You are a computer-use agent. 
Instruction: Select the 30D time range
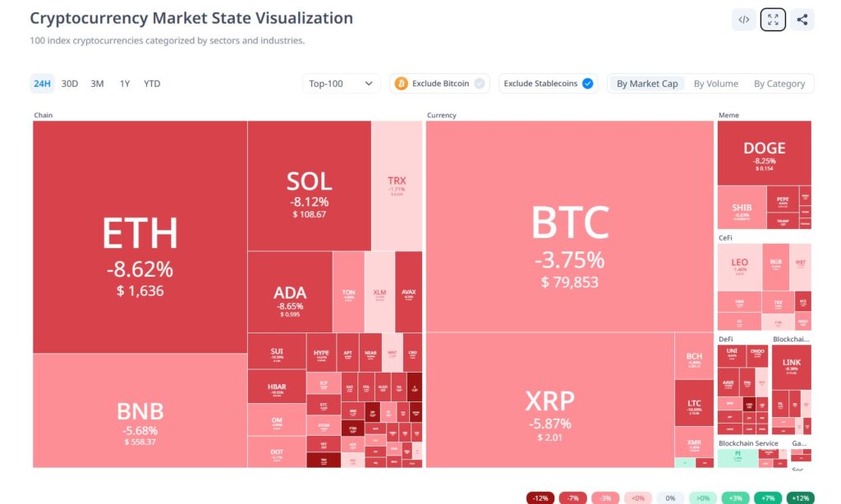69,83
